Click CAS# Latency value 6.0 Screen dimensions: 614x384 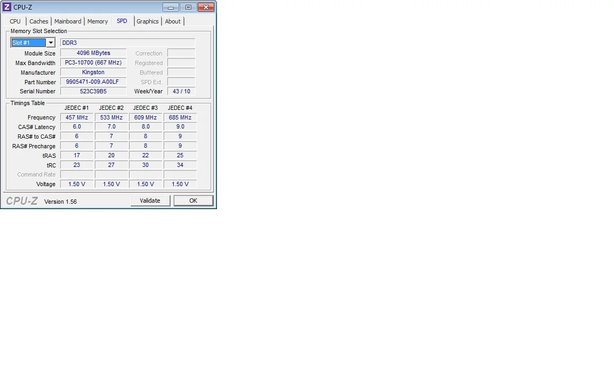pyautogui.click(x=77, y=127)
